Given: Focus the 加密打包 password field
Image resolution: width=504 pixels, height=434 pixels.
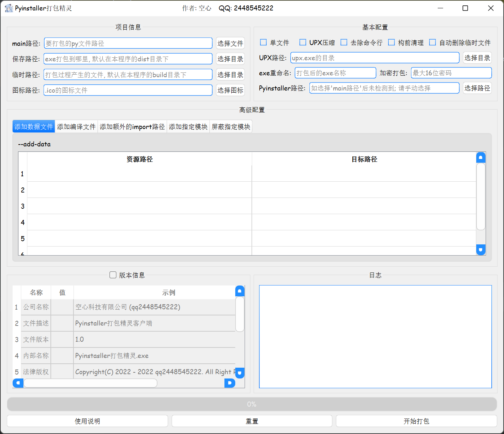Looking at the screenshot, I should tap(451, 73).
